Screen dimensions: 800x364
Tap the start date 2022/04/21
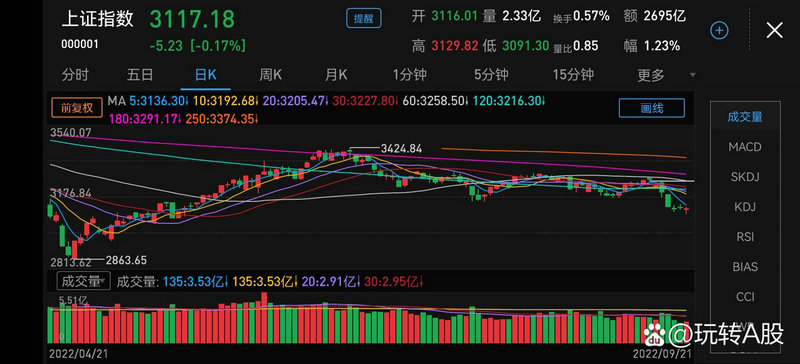point(79,353)
